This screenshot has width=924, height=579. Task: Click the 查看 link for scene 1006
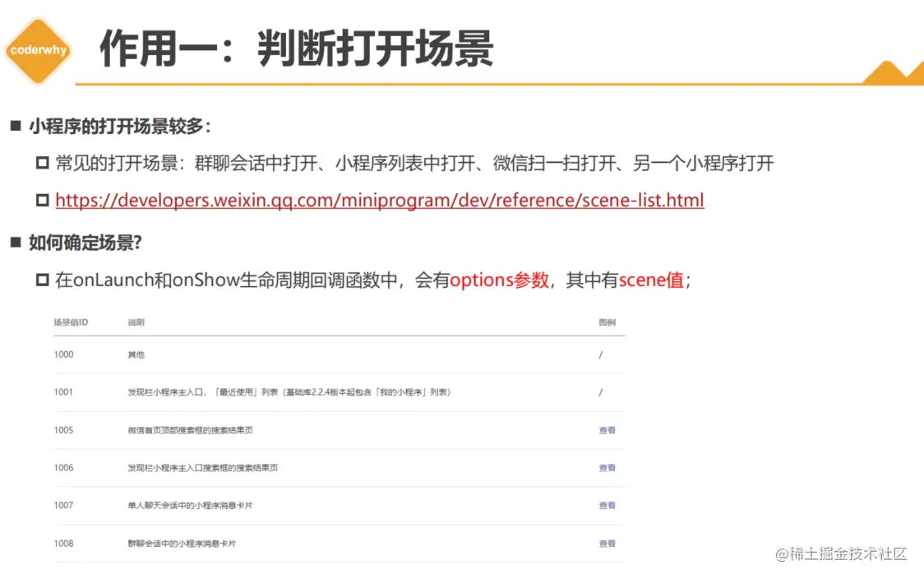[607, 468]
